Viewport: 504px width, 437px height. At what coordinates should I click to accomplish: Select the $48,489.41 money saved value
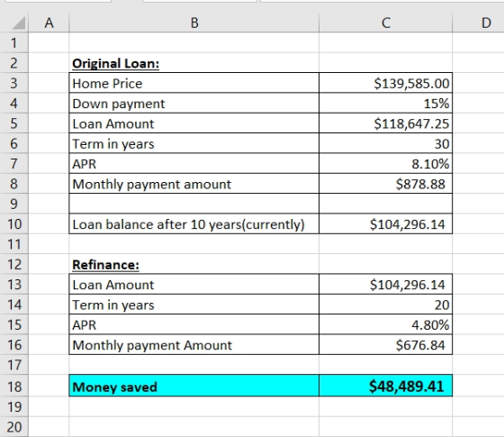pyautogui.click(x=386, y=386)
